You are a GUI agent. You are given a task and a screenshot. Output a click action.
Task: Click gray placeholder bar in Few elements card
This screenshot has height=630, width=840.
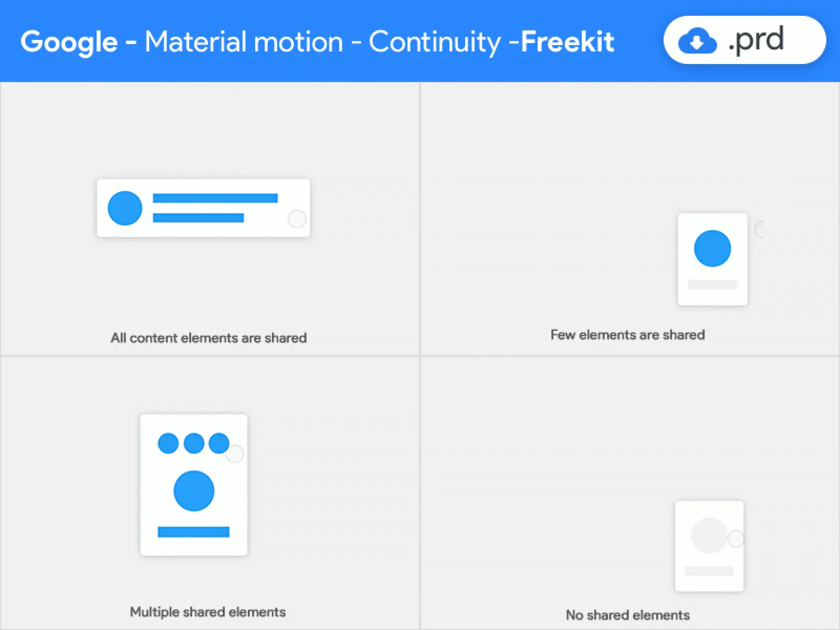pyautogui.click(x=712, y=284)
